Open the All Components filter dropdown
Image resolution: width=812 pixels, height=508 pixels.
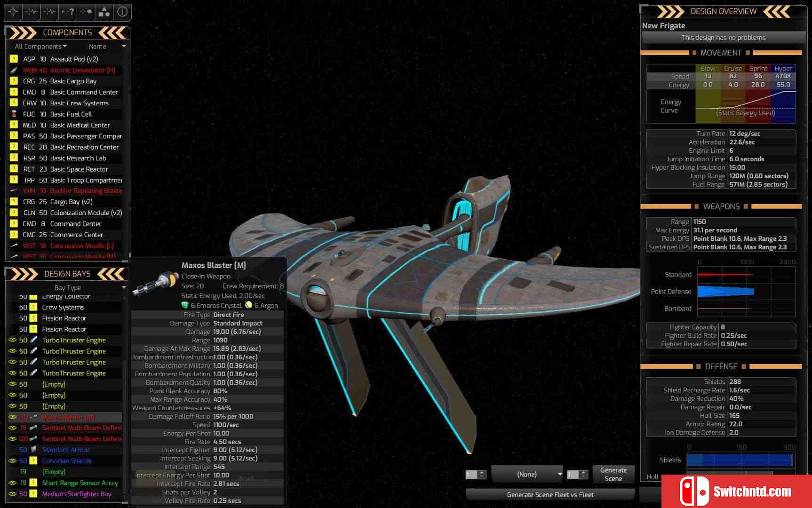click(x=41, y=46)
